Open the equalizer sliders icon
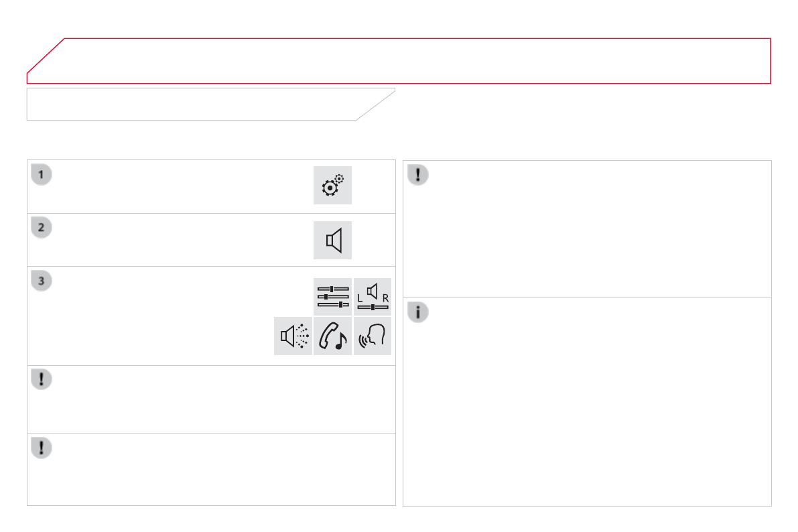 [333, 297]
